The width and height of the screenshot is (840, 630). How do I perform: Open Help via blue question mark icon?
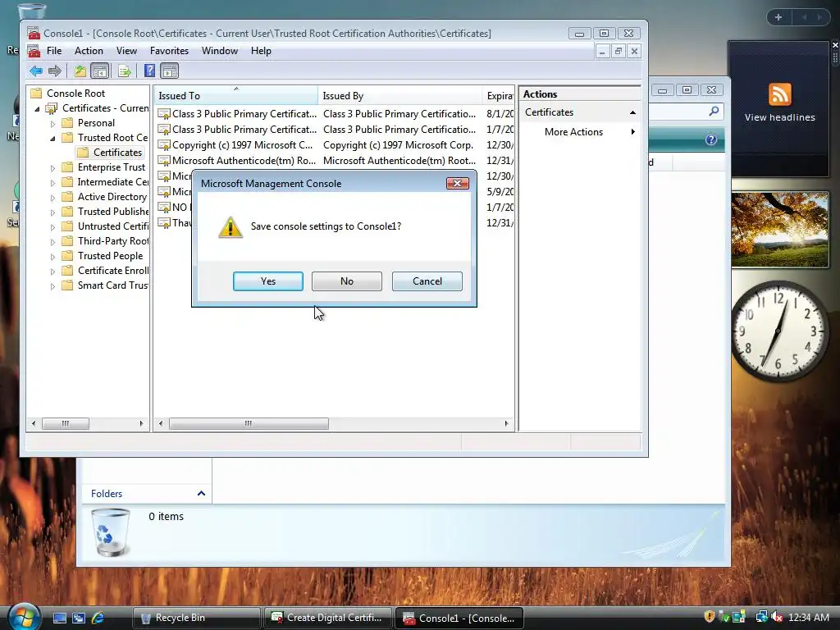[x=149, y=71]
